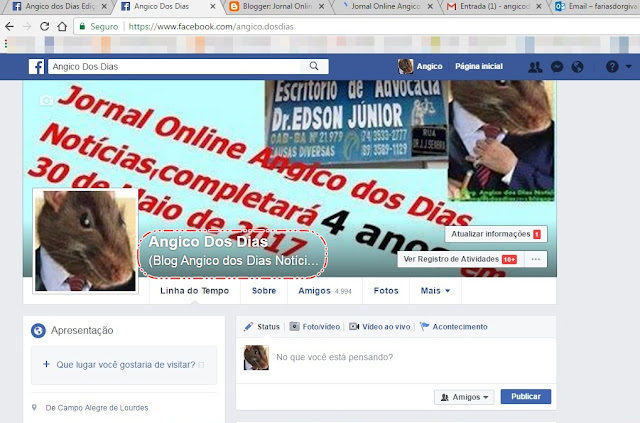Click the browser forward arrow
Image resolution: width=640 pixels, height=423 pixels.
point(27,27)
